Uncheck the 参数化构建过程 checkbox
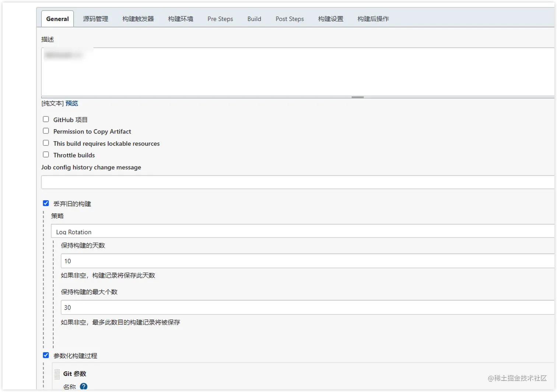The image size is (557, 392). tap(46, 355)
